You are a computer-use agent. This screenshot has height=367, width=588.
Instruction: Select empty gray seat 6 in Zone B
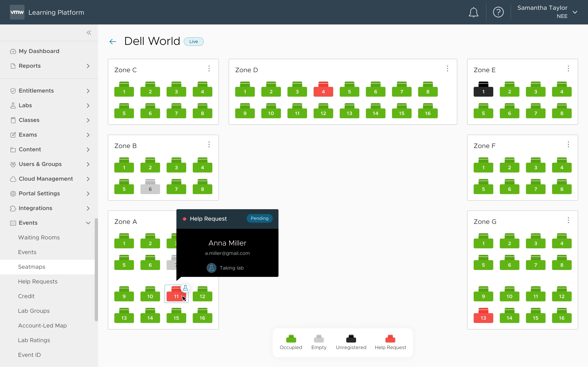150,187
